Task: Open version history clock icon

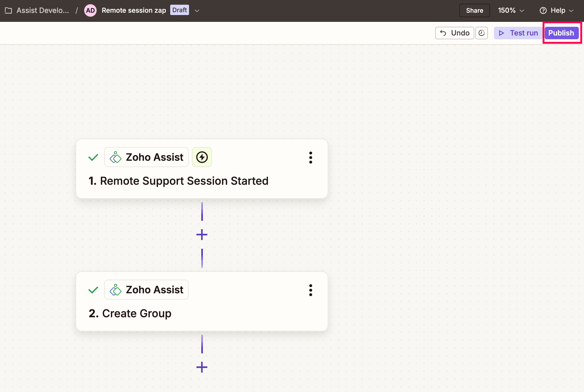Action: tap(481, 33)
